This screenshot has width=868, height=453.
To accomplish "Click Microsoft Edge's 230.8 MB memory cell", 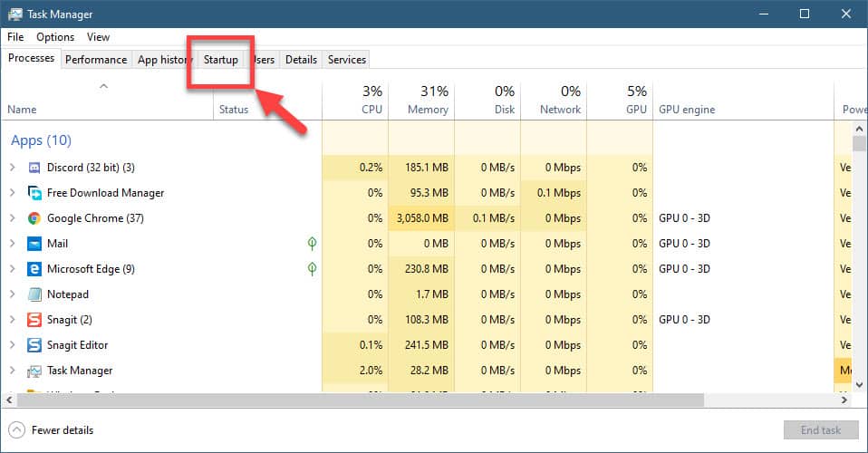I will [422, 269].
